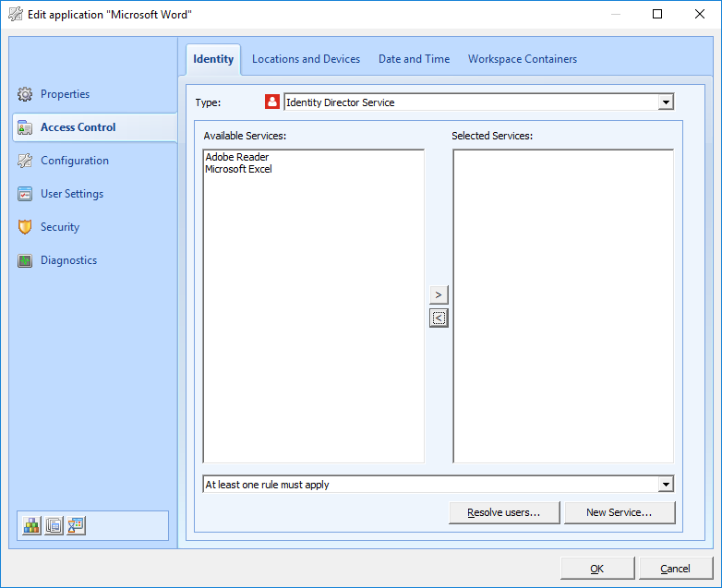722x588 pixels.
Task: Click the stacked pages icon at bottom left
Action: pos(54,525)
